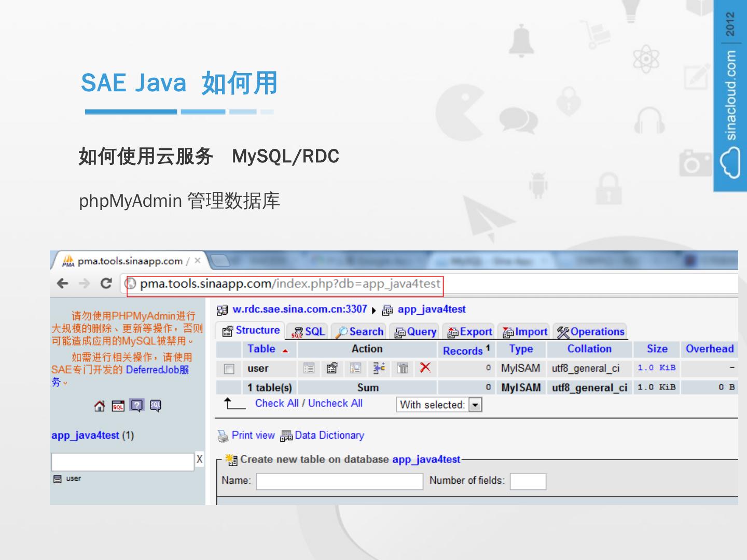Click the Search icon in user row
This screenshot has width=747, height=560.
point(355,369)
